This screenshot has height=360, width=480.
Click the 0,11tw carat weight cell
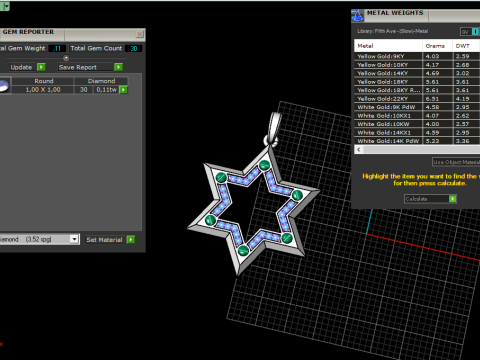107,90
